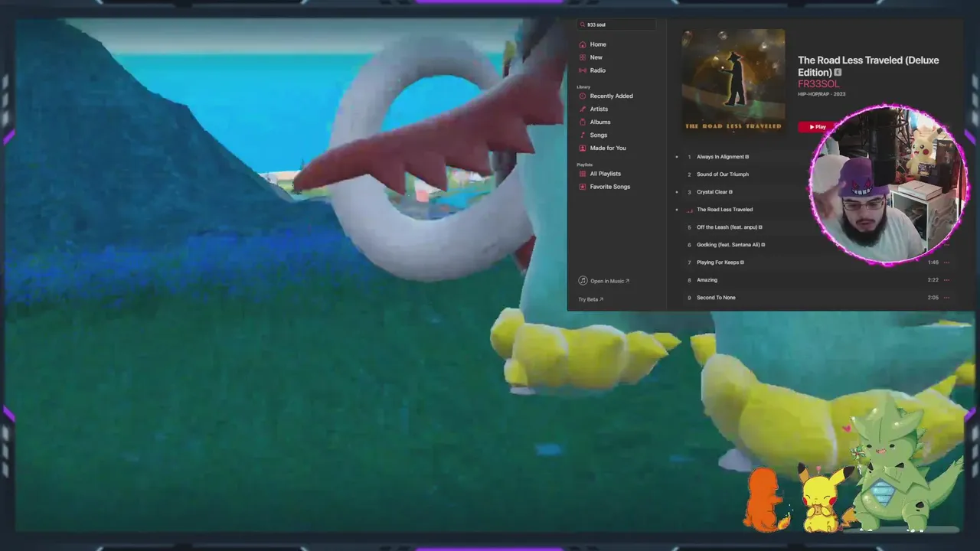This screenshot has width=980, height=551.
Task: Open Made for You
Action: tap(608, 148)
